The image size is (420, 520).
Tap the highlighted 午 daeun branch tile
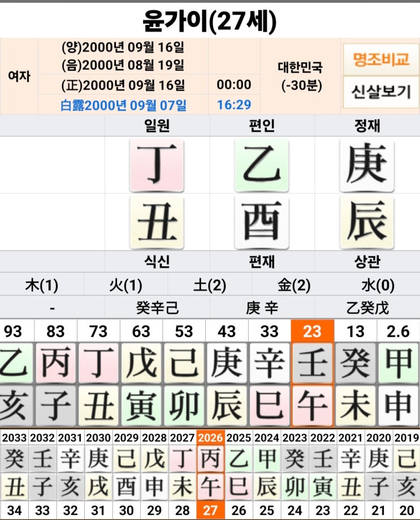(312, 405)
